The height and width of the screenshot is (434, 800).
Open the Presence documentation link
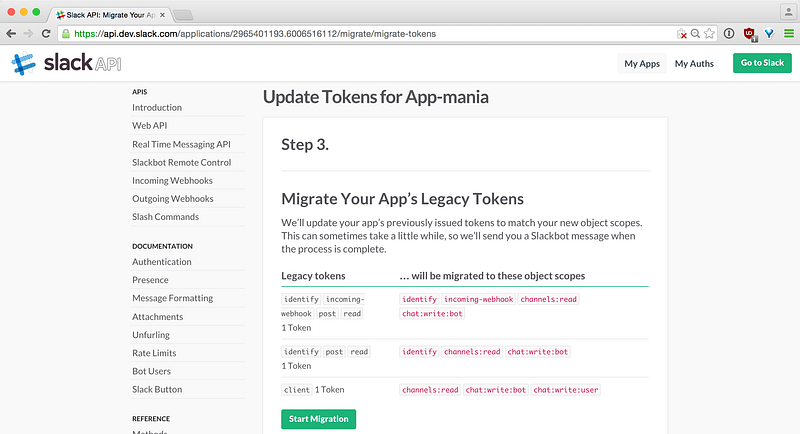coord(150,280)
